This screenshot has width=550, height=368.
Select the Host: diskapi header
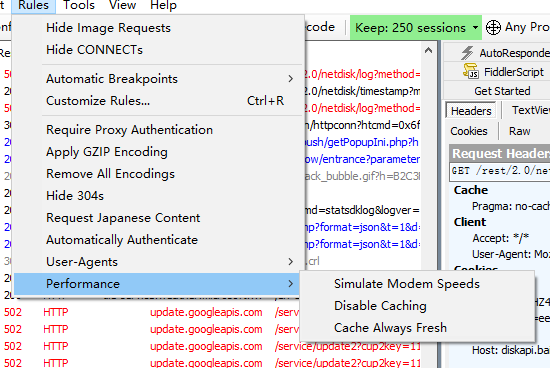coord(511,350)
